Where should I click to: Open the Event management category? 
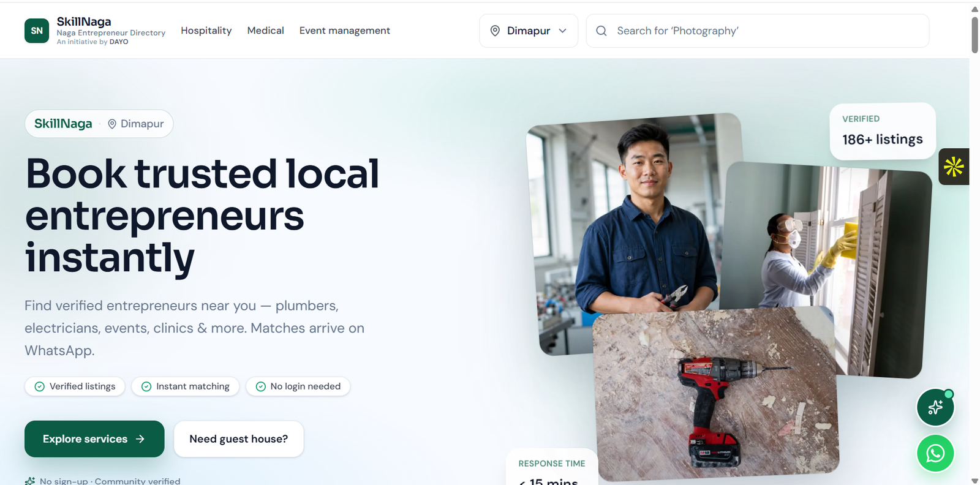tap(345, 31)
